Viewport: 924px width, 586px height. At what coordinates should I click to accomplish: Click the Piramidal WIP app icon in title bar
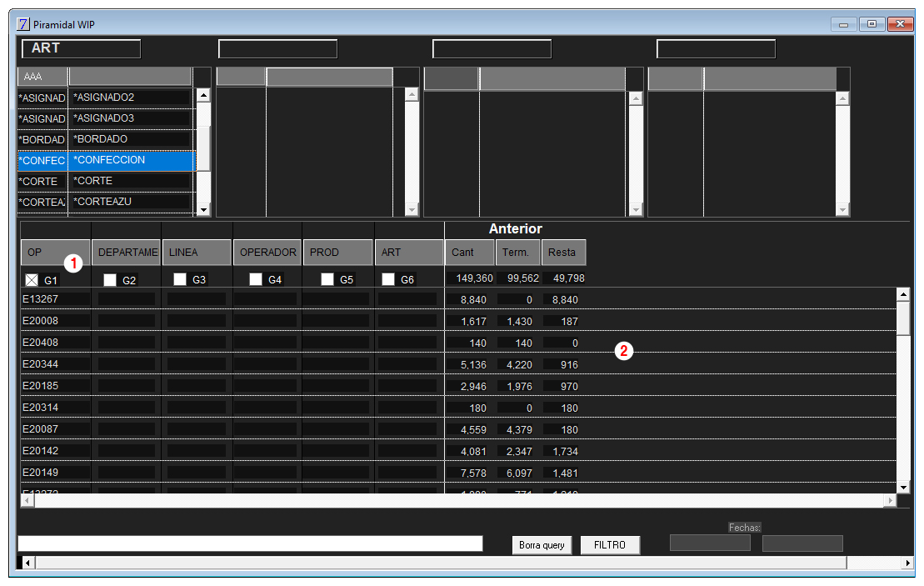click(x=23, y=24)
